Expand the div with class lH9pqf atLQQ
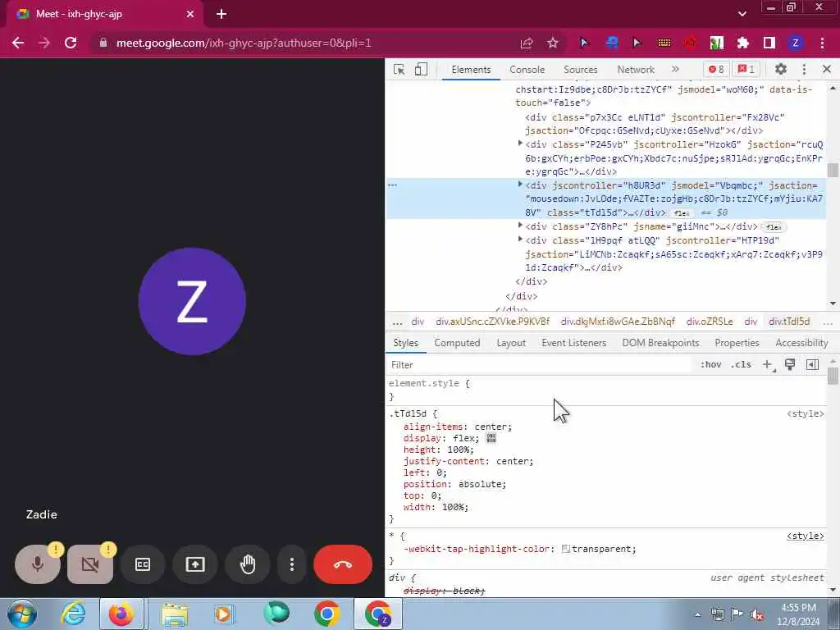Image resolution: width=840 pixels, height=630 pixels. coord(519,240)
